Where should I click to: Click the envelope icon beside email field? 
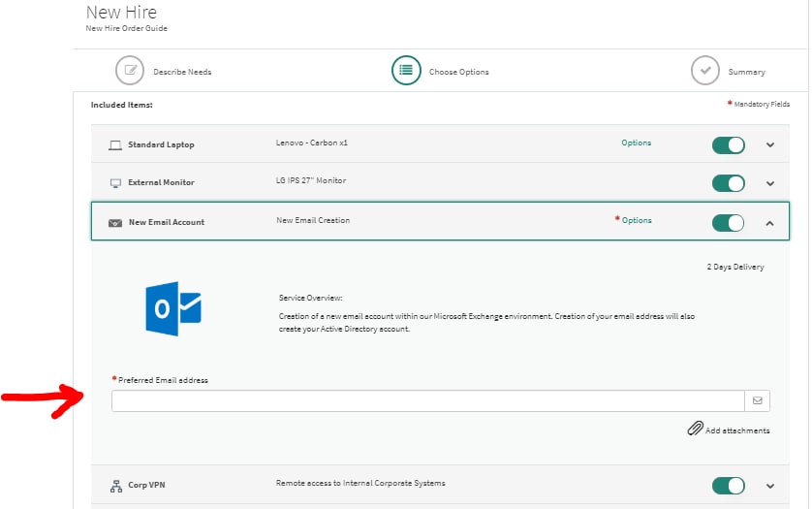tap(757, 400)
